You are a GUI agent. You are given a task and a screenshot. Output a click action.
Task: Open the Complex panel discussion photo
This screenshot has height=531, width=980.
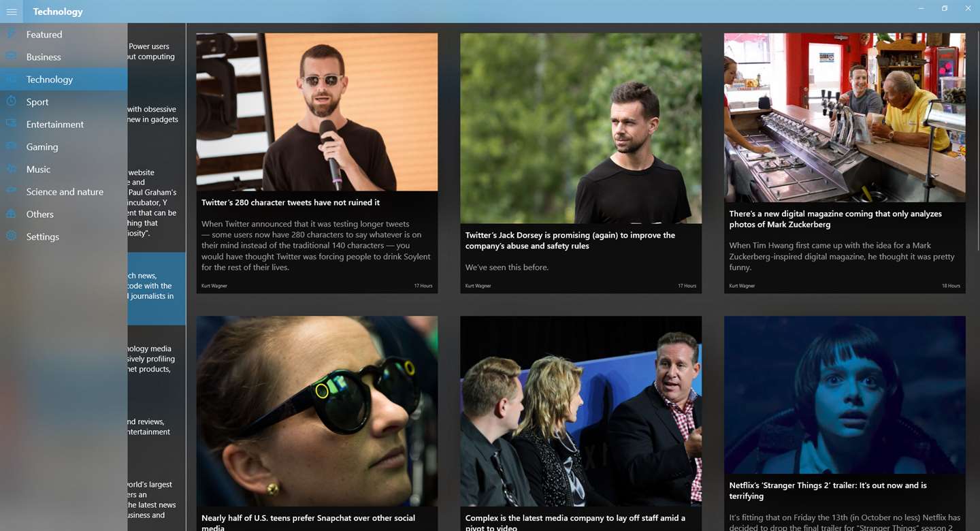click(x=581, y=411)
